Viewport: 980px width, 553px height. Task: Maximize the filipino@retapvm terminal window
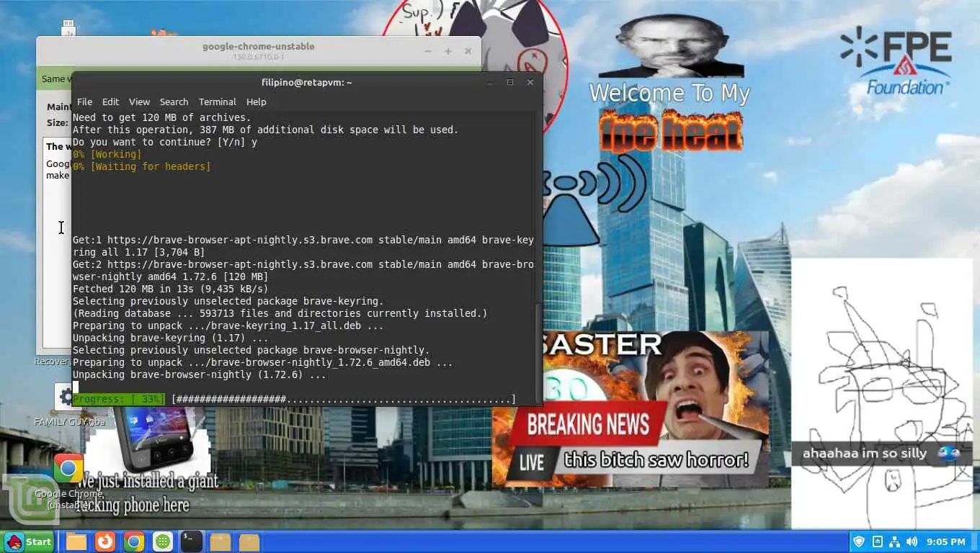(510, 82)
